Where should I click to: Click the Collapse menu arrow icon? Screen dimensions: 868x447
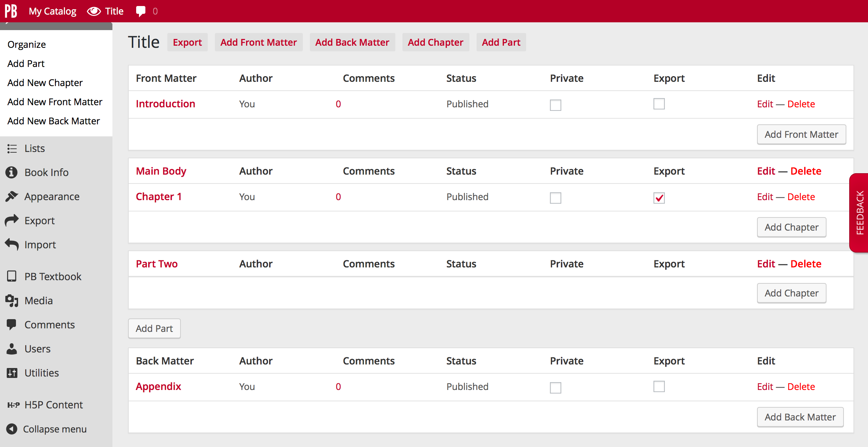pyautogui.click(x=12, y=429)
